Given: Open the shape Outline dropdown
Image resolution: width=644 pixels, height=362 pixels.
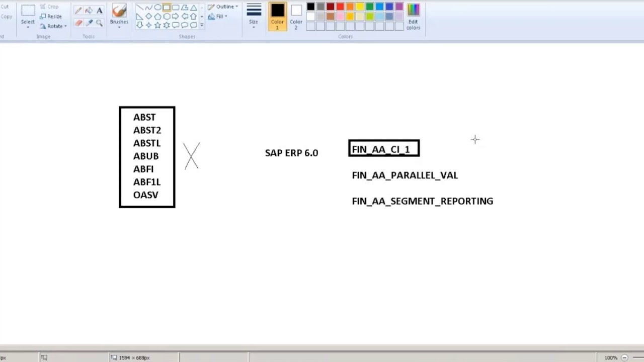Looking at the screenshot, I should [x=223, y=7].
